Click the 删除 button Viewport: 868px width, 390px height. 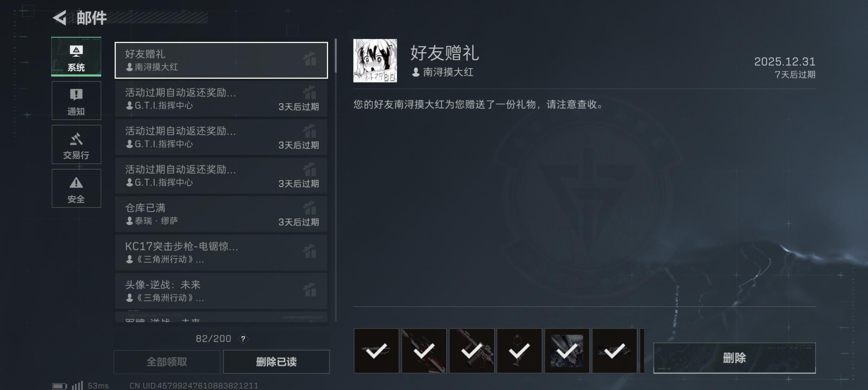point(734,358)
